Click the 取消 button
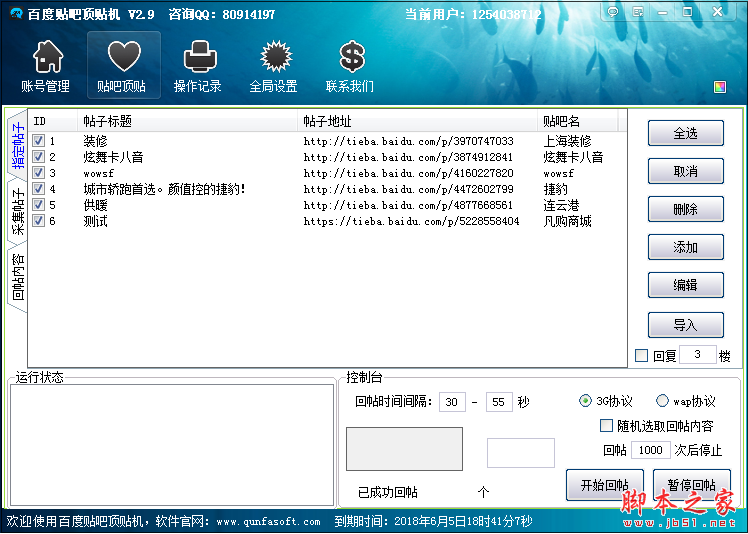 coord(686,171)
